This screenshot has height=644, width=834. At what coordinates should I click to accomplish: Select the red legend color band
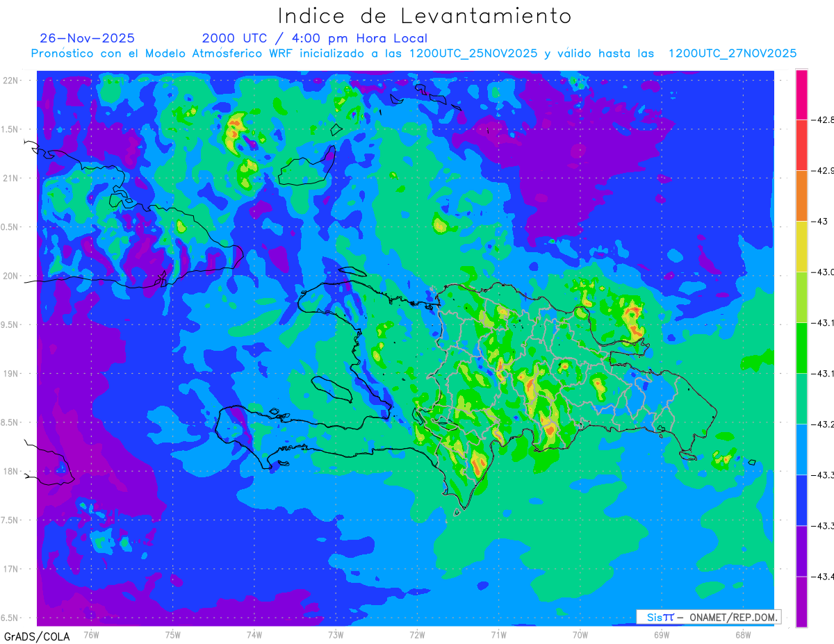801,145
